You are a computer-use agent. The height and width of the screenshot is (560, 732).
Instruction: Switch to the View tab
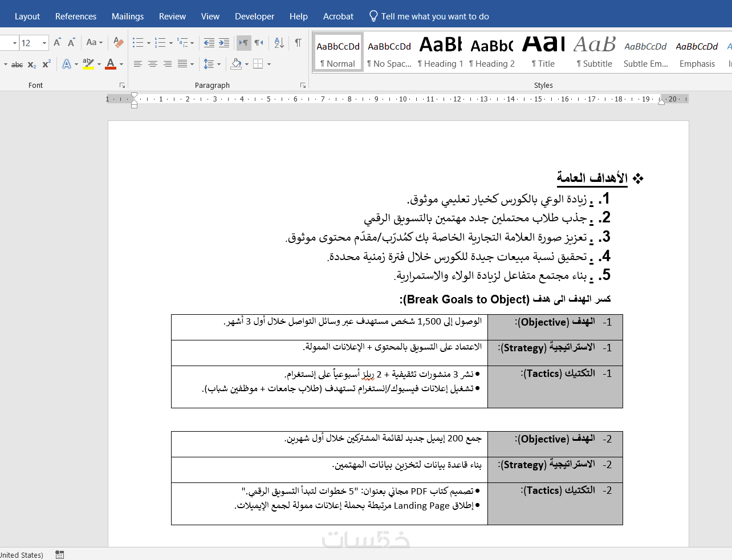(x=210, y=16)
